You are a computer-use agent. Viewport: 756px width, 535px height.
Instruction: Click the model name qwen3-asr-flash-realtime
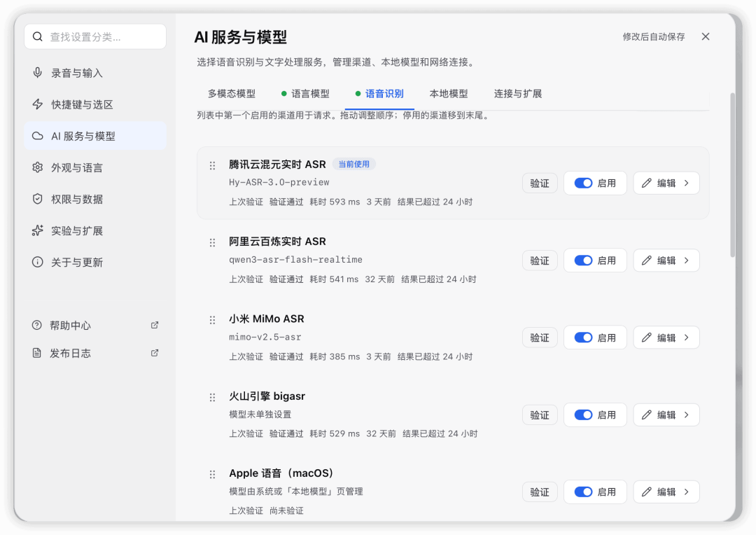[x=295, y=260]
